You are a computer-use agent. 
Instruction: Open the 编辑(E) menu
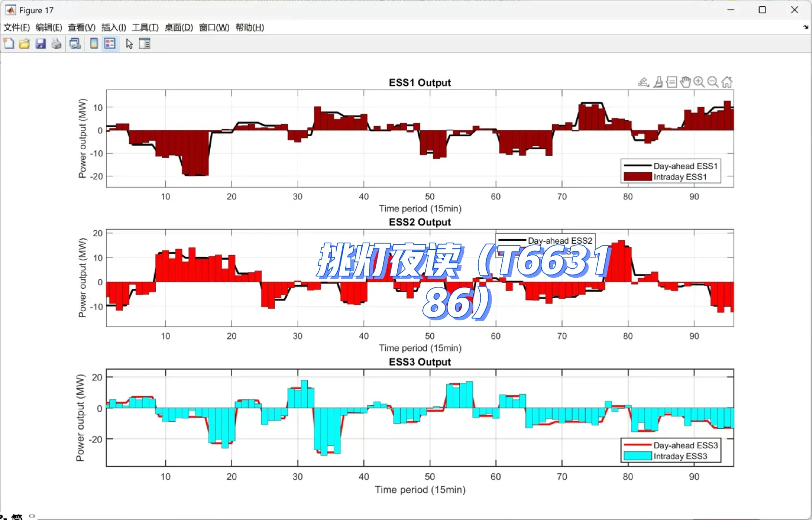[x=49, y=27]
